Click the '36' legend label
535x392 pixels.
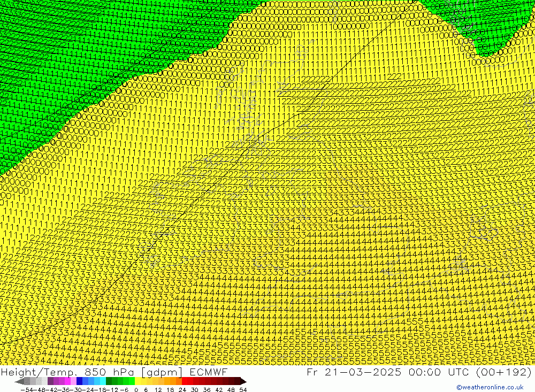tap(207, 390)
